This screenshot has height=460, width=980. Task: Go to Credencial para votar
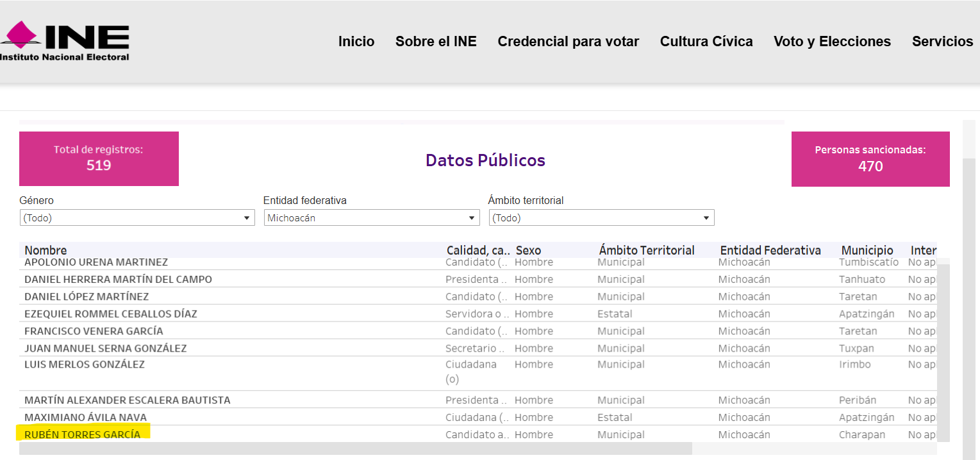pyautogui.click(x=568, y=42)
